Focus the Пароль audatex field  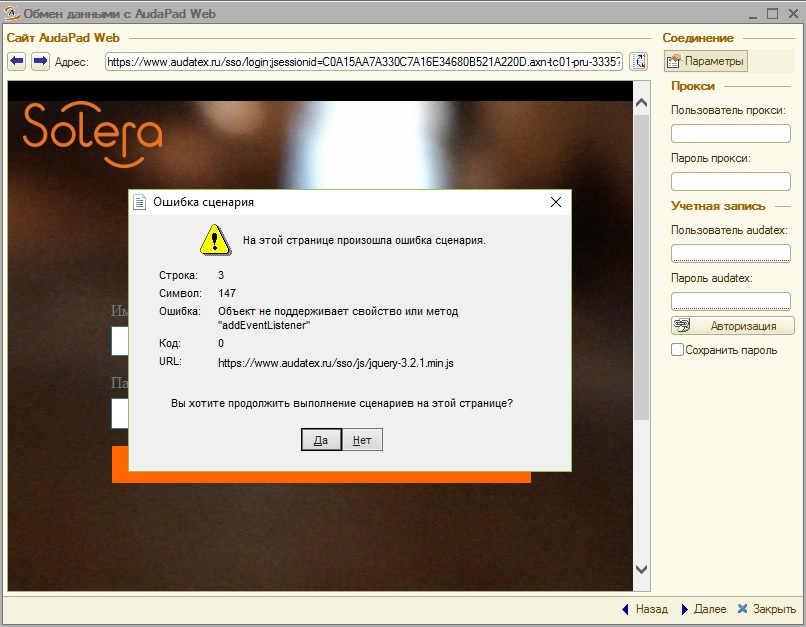point(730,301)
